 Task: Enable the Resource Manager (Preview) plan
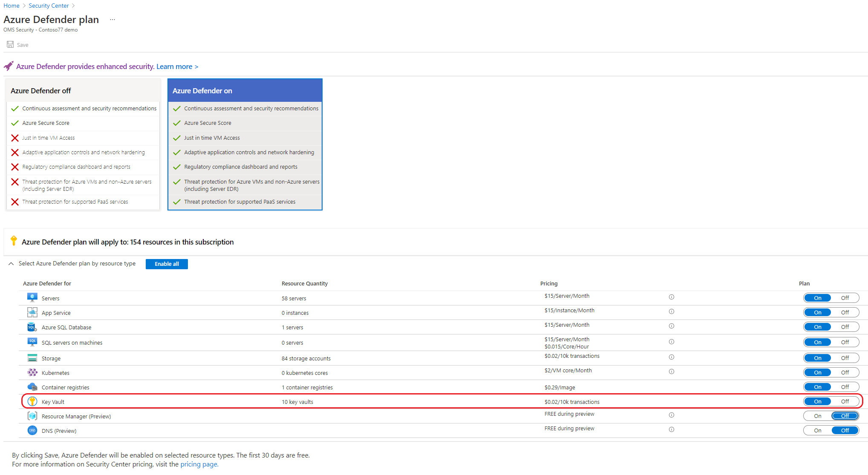(x=817, y=415)
